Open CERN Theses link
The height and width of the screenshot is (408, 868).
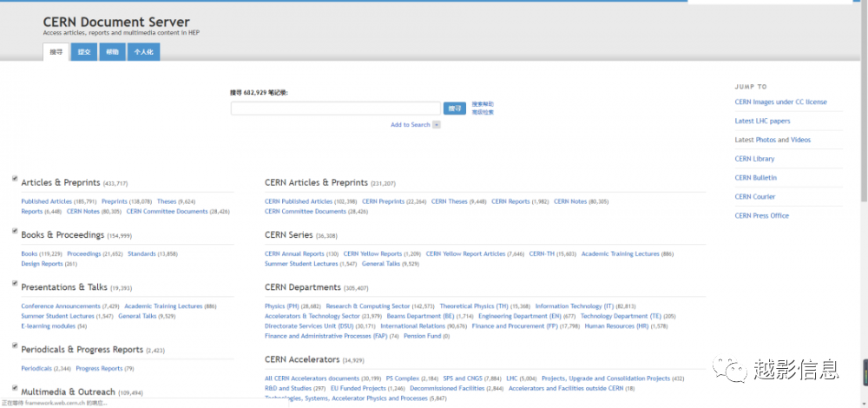450,201
